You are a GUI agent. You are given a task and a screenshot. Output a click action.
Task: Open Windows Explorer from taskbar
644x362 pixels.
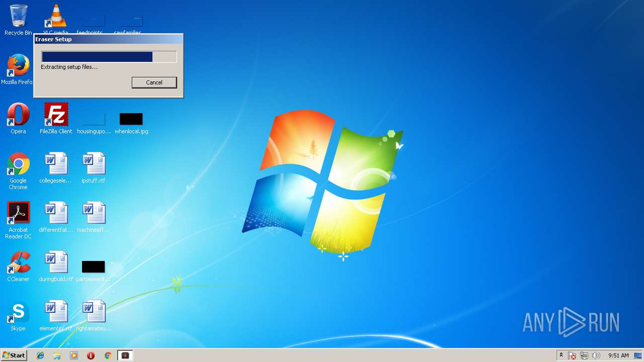tap(57, 355)
